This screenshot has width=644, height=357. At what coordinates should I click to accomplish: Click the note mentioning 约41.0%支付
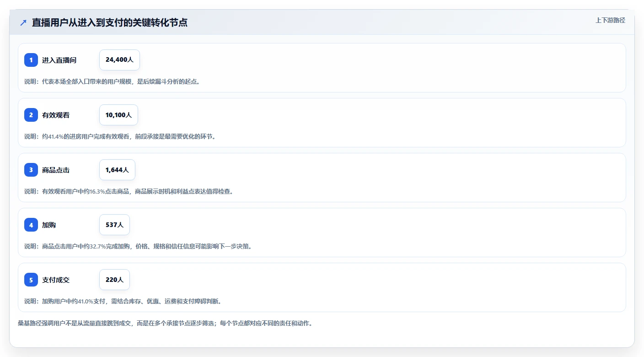[123, 301]
